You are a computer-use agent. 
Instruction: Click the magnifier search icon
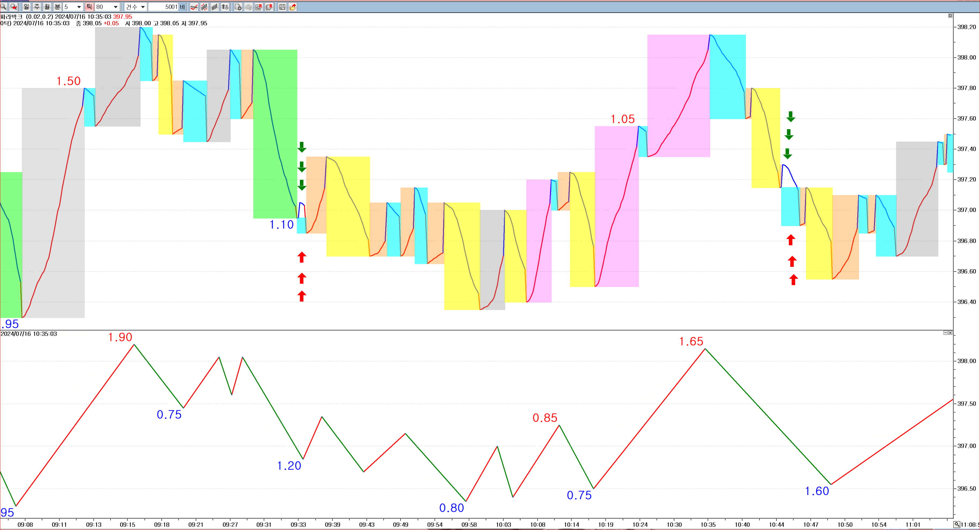coord(3,7)
